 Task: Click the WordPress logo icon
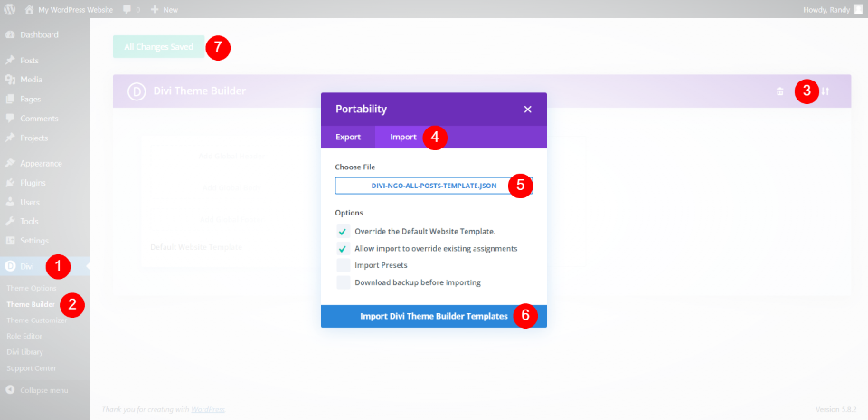[x=10, y=9]
